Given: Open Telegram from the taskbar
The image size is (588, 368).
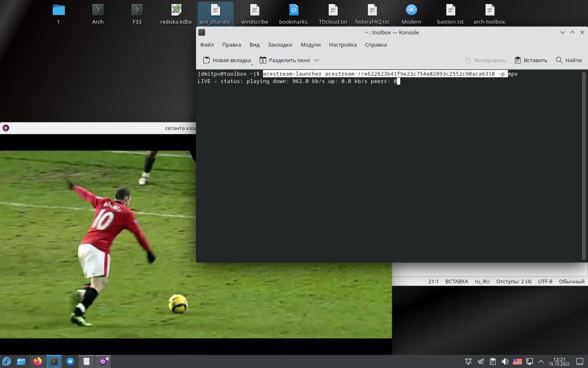Looking at the screenshot, I should 70,362.
